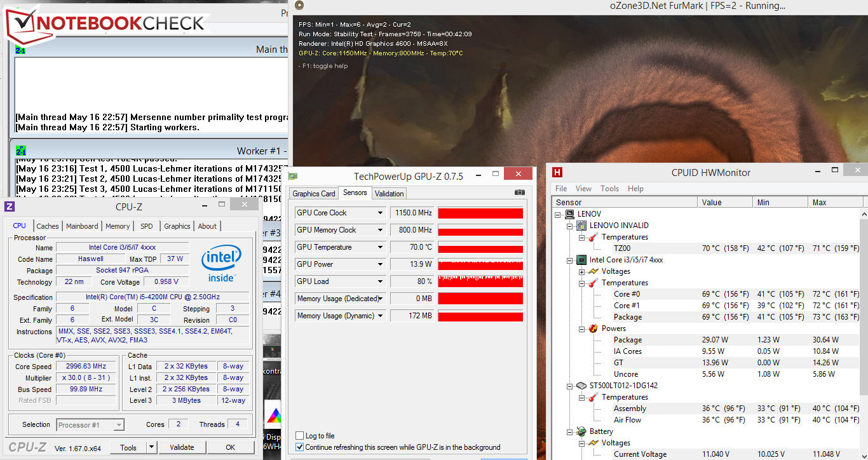
Task: Collapse the LENOVO INVALID tree node
Action: tap(570, 226)
